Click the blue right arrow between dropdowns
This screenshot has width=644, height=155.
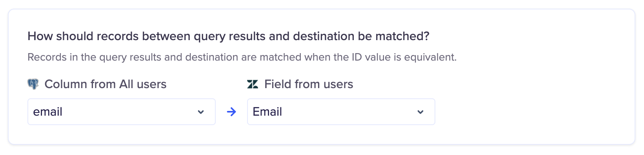pos(231,112)
